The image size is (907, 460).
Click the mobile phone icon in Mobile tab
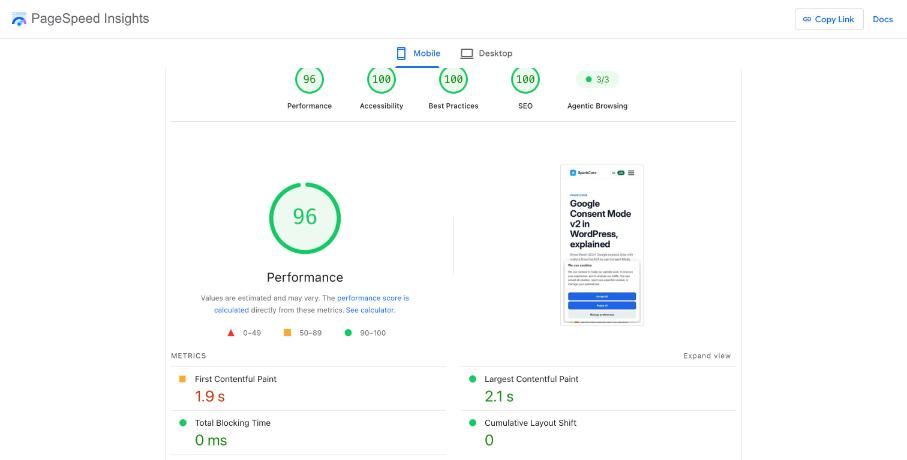pyautogui.click(x=401, y=53)
